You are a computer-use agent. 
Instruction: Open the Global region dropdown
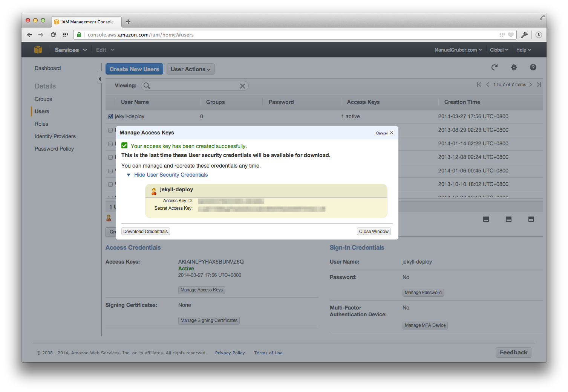coord(499,50)
